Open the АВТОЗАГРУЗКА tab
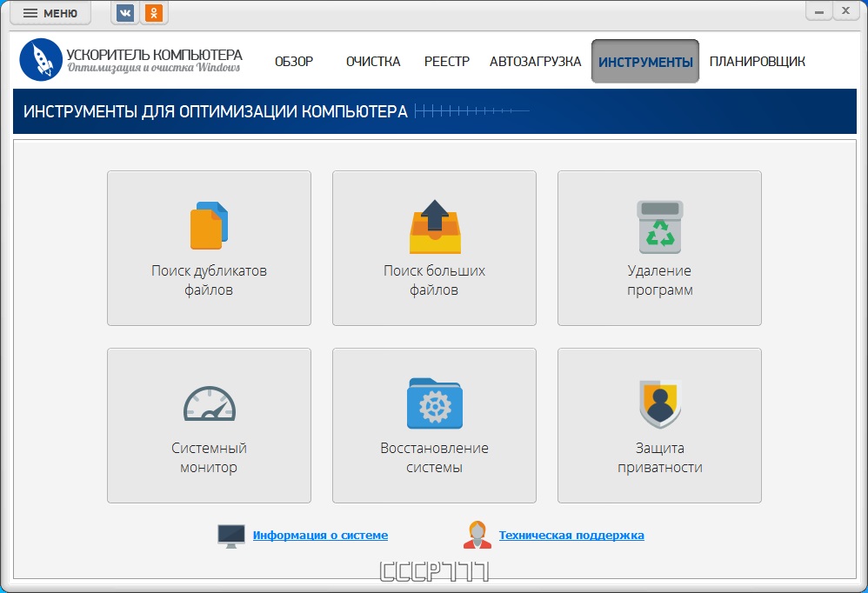The image size is (868, 593). tap(535, 62)
